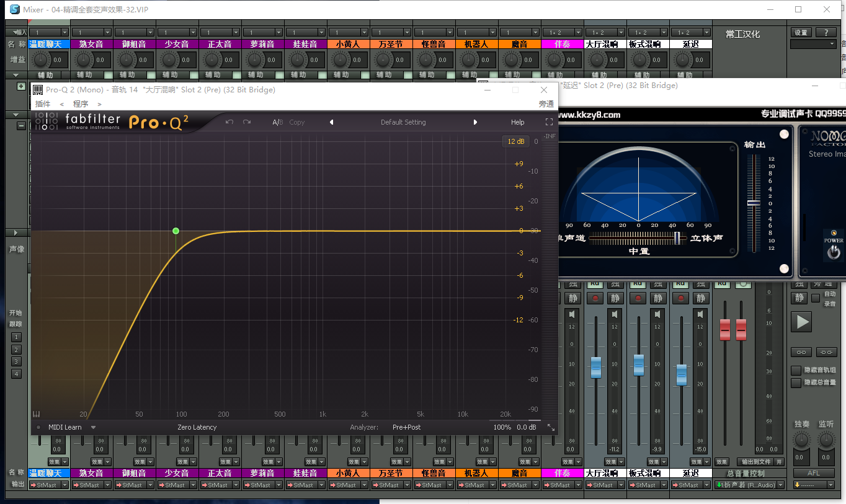
Task: Click the Redo arrow in Pro-Q 2
Action: [247, 122]
